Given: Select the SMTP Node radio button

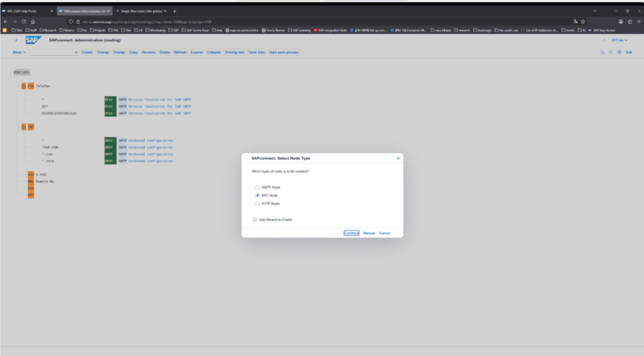Looking at the screenshot, I should tap(257, 187).
